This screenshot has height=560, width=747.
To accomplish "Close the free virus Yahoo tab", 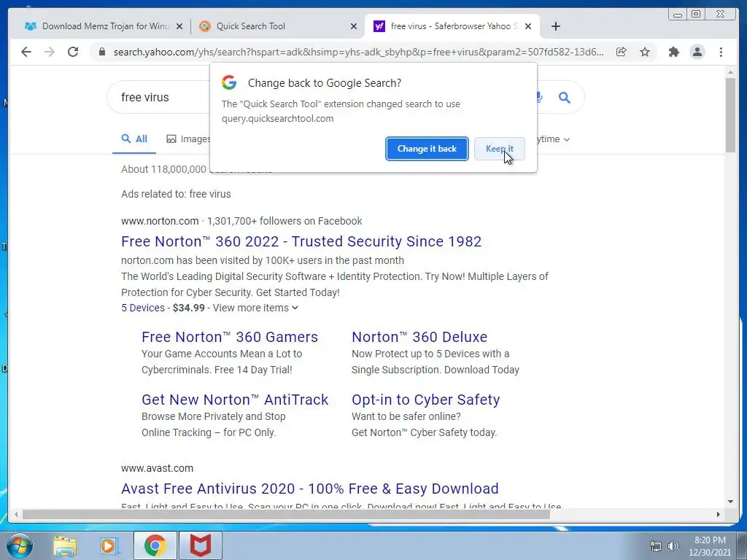I will (528, 27).
